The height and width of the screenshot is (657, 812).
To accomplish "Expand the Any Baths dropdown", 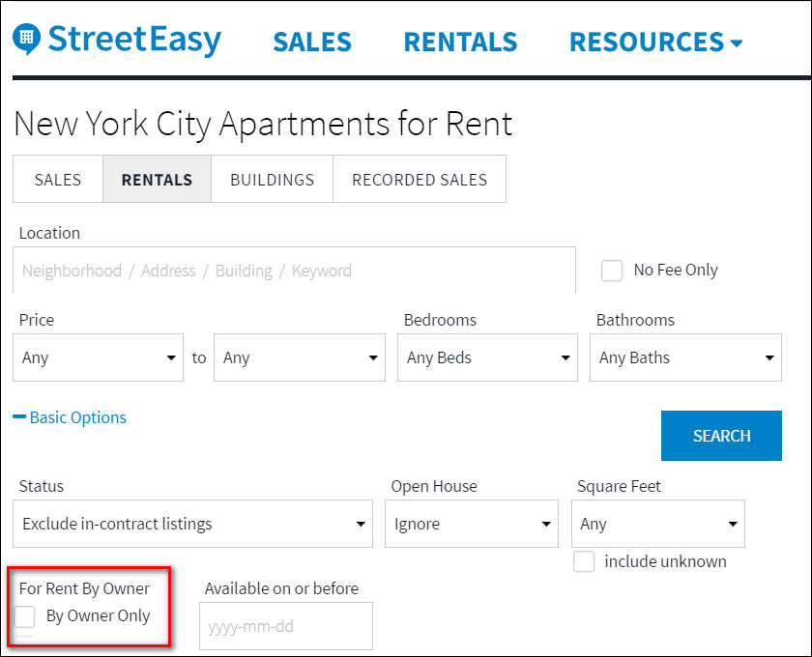I will tap(685, 357).
